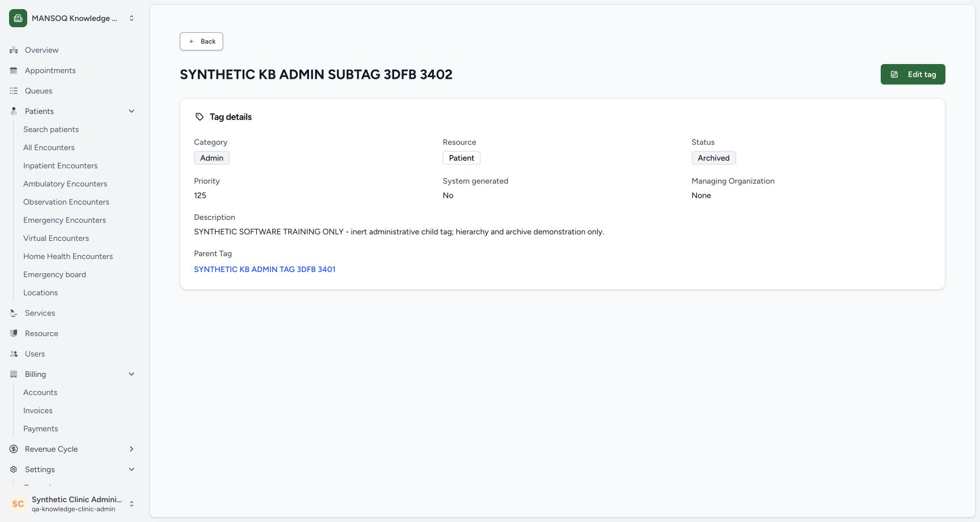Click the Tag details tag icon
The width and height of the screenshot is (980, 522).
200,117
